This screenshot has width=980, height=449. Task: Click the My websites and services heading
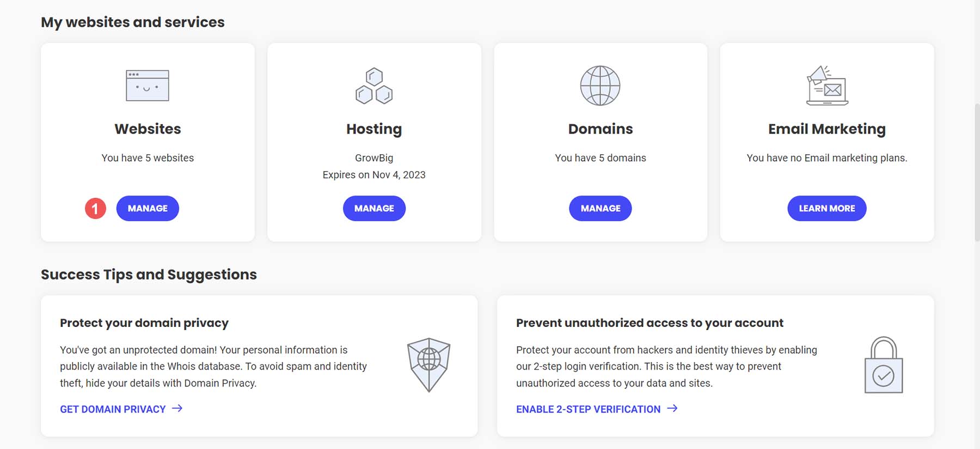pos(133,22)
